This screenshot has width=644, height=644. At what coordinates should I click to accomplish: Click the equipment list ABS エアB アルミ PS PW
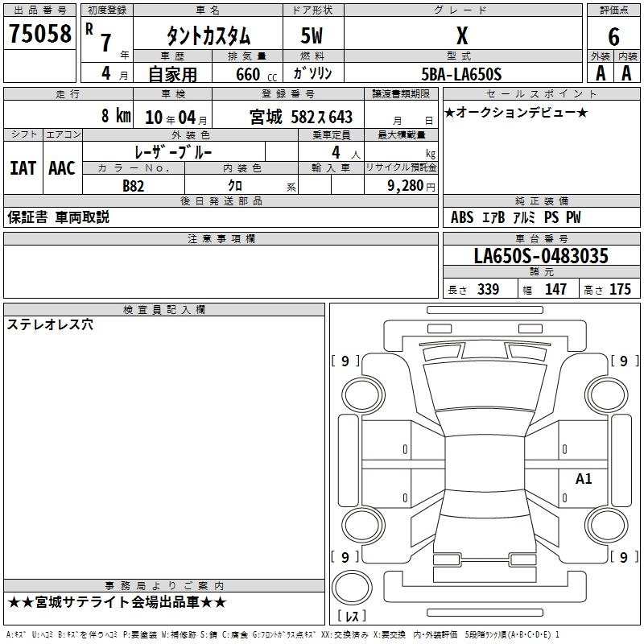[515, 217]
